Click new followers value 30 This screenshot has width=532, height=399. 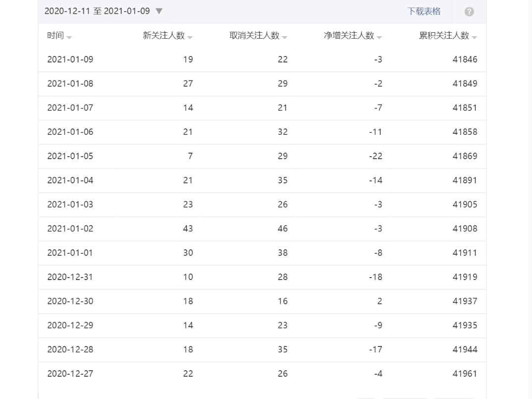[x=188, y=253]
